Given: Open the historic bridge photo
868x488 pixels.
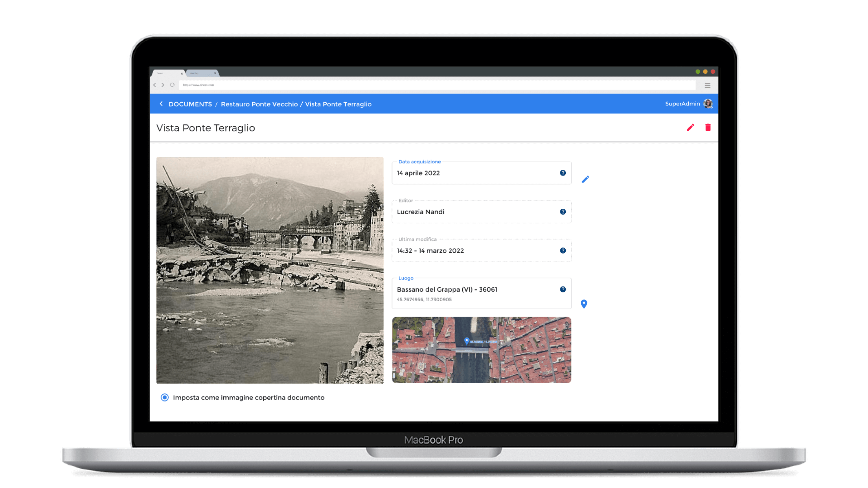Looking at the screenshot, I should coord(270,270).
